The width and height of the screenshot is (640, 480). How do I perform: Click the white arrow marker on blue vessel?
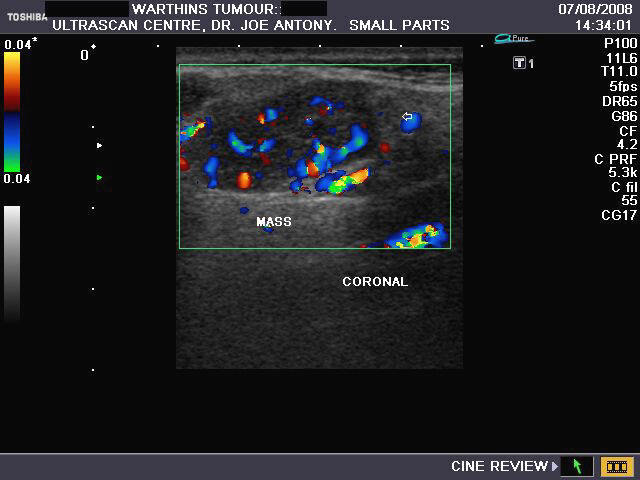coord(407,117)
